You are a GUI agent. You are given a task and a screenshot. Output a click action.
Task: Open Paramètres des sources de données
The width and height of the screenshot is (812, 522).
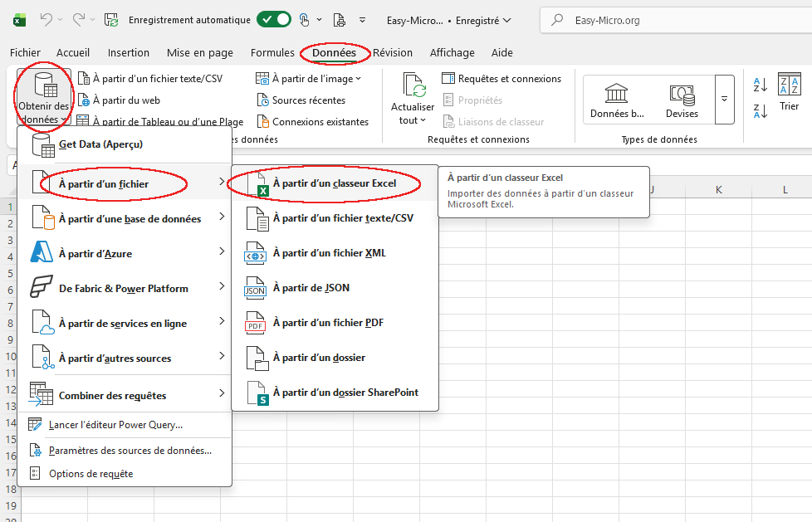pyautogui.click(x=130, y=451)
